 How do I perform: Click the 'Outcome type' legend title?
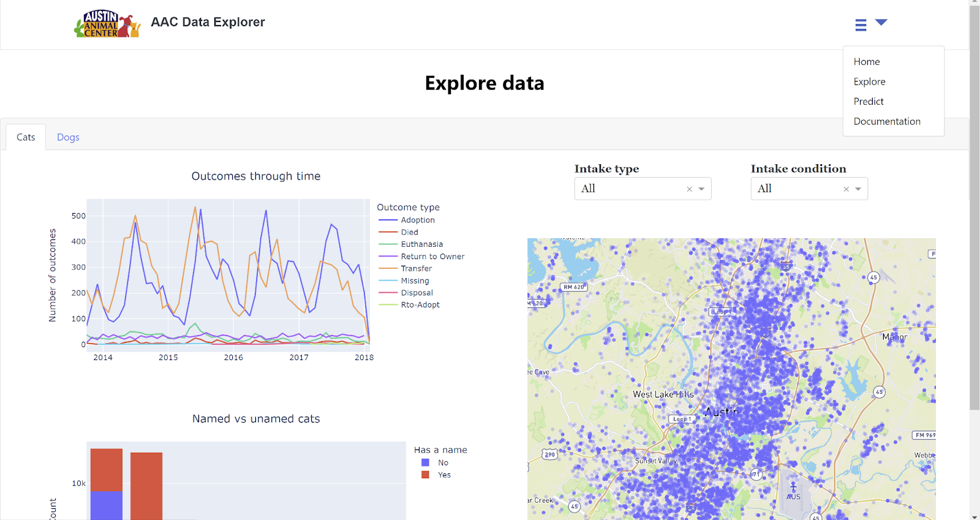tap(409, 208)
